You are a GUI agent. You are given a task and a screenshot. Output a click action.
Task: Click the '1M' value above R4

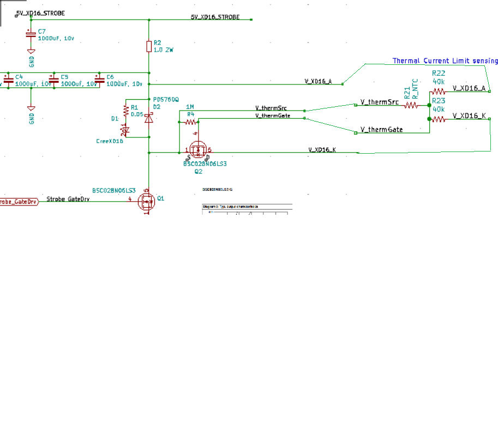(190, 107)
